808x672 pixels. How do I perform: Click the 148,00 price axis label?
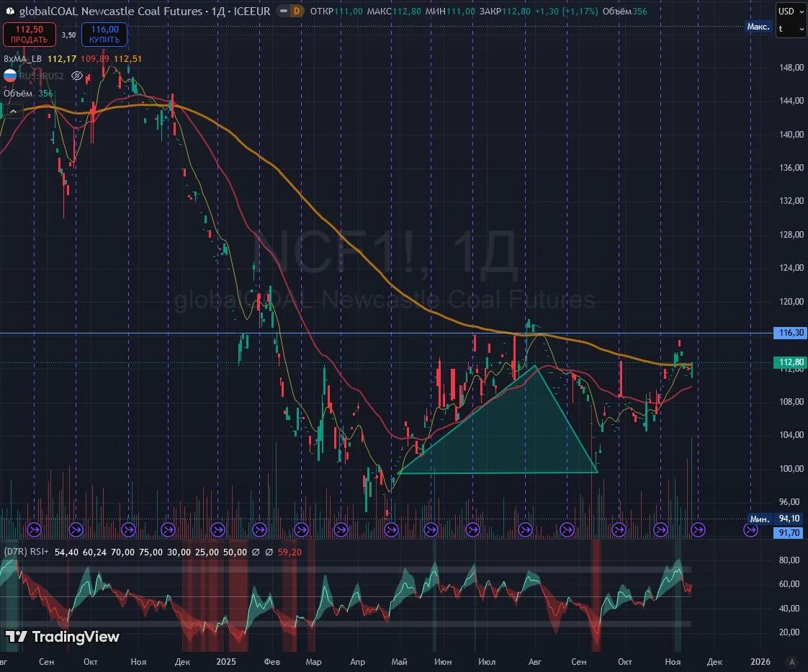coord(791,68)
